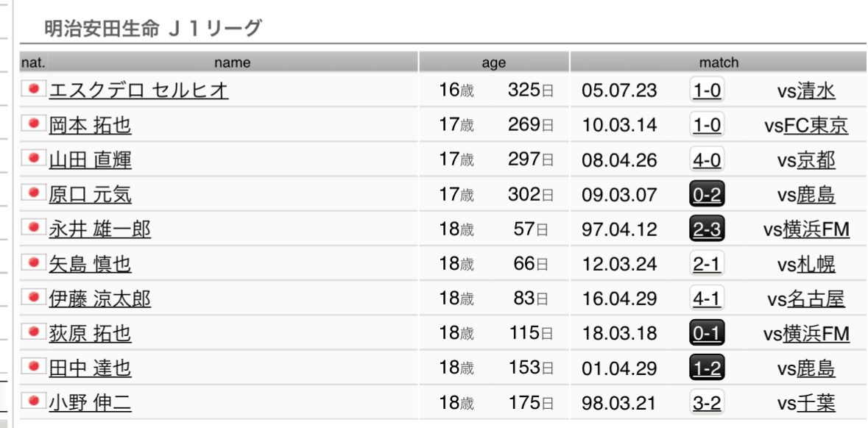Click the flag icon next to 小野 伸二
Viewport: 868px width, 428px height.
33,402
